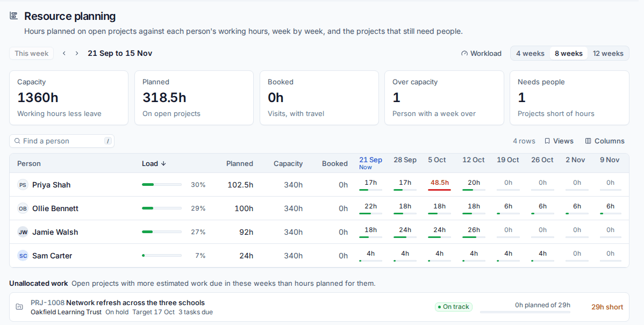The width and height of the screenshot is (644, 325).
Task: Click the Planned column header
Action: coord(239,163)
